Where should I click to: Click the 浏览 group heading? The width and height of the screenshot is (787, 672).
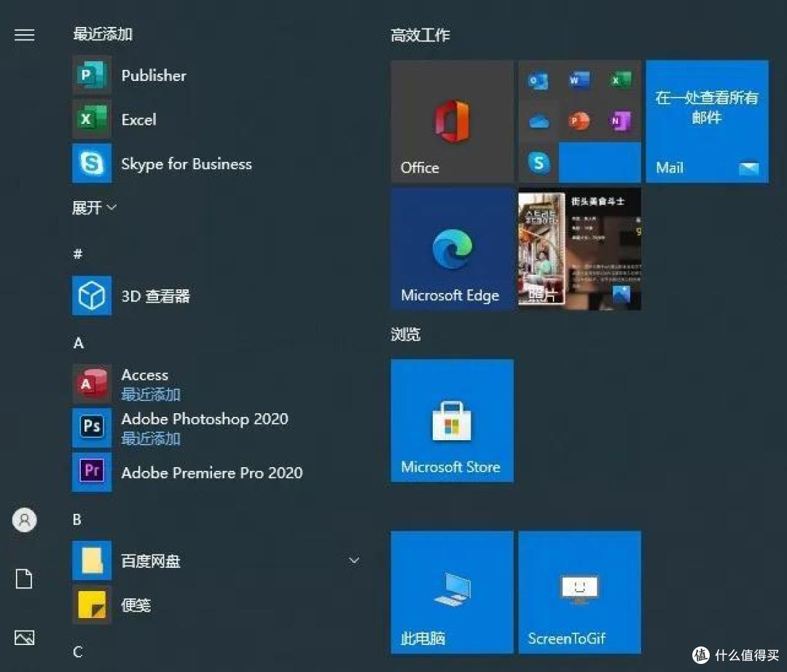point(406,335)
